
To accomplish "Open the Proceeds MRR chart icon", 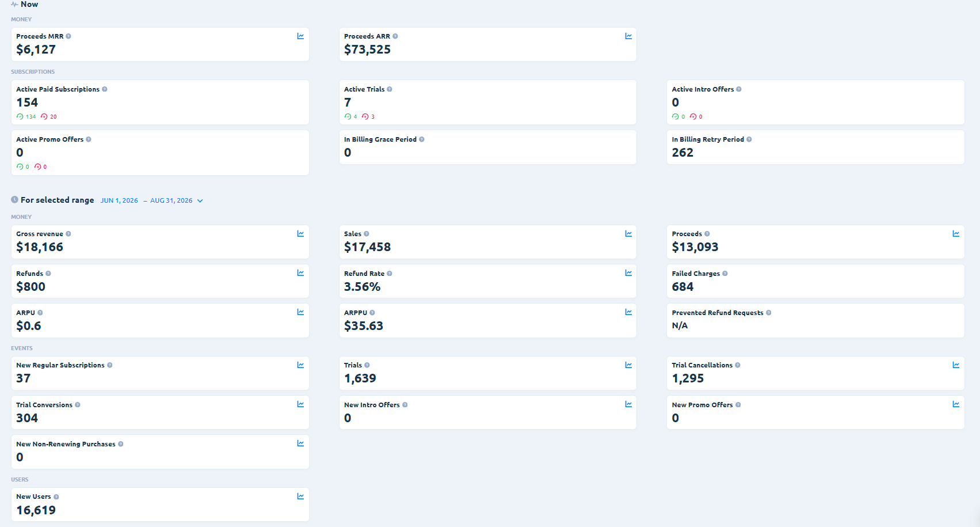I will [300, 36].
